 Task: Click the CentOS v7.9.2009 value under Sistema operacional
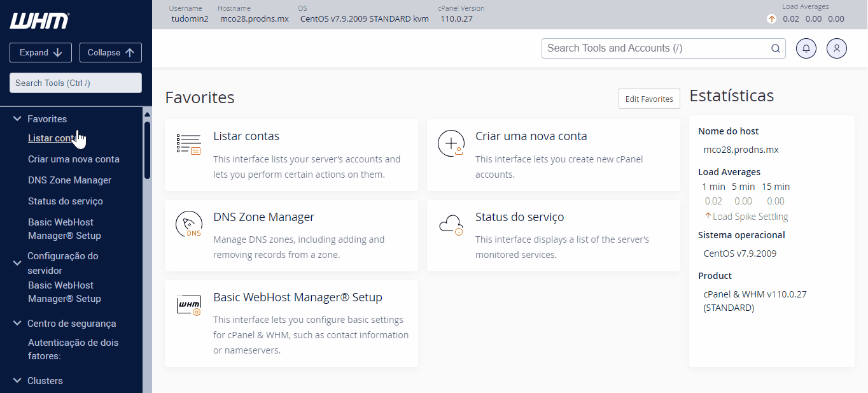tap(740, 254)
